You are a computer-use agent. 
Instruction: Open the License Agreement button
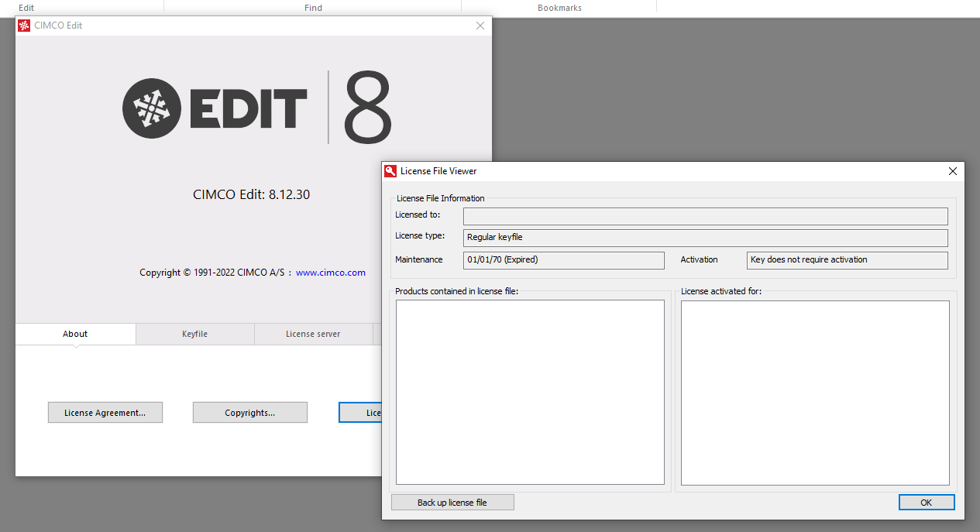tap(105, 413)
